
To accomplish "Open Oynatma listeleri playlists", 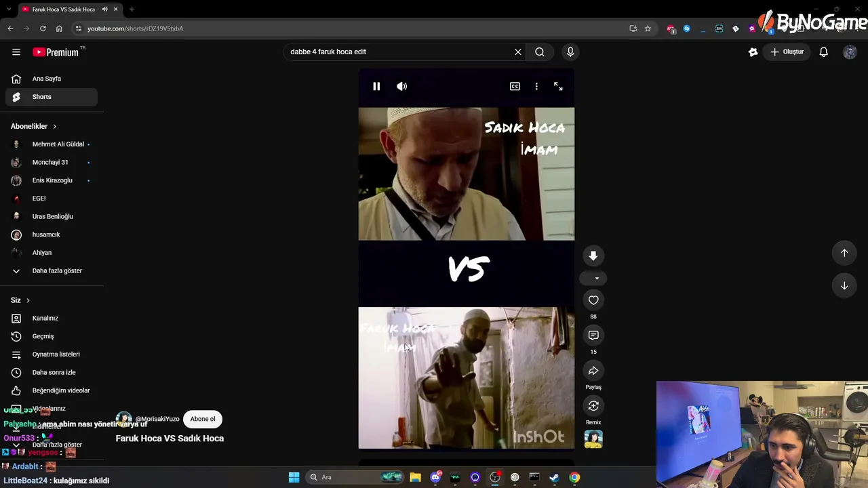I will coord(52,354).
